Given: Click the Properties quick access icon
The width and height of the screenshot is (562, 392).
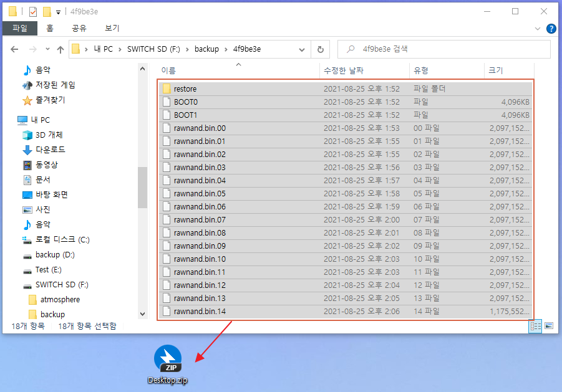Looking at the screenshot, I should tap(33, 12).
